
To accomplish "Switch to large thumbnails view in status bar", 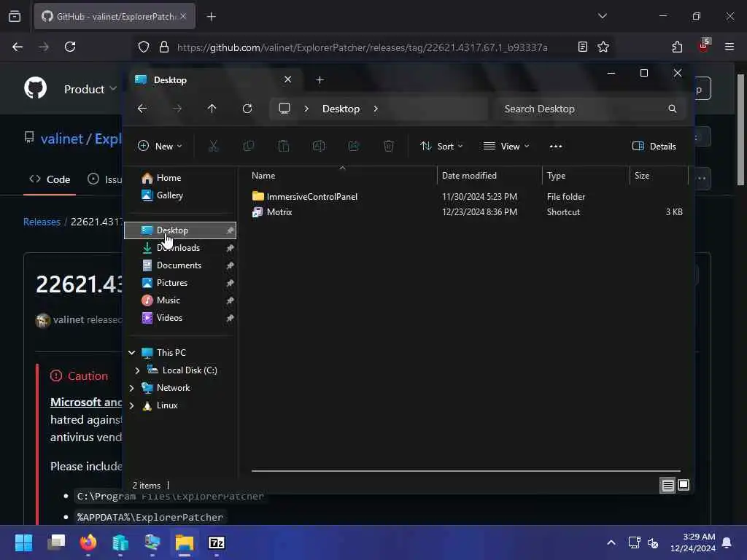I will click(x=684, y=485).
